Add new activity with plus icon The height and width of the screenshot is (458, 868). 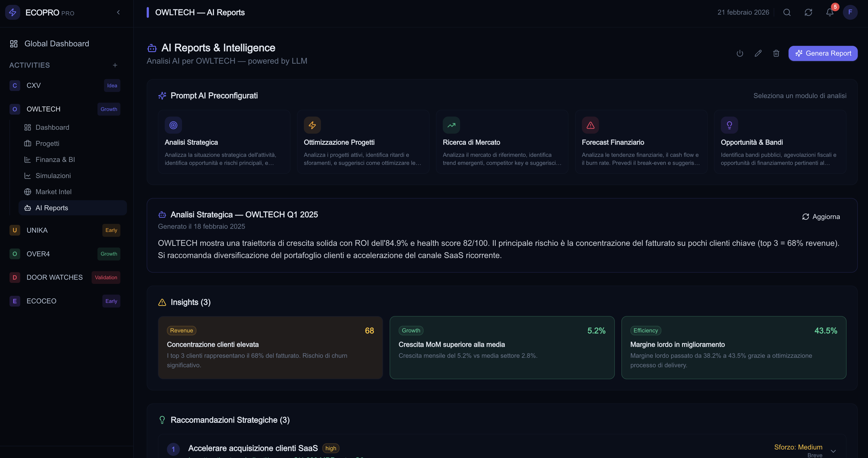[x=115, y=65]
